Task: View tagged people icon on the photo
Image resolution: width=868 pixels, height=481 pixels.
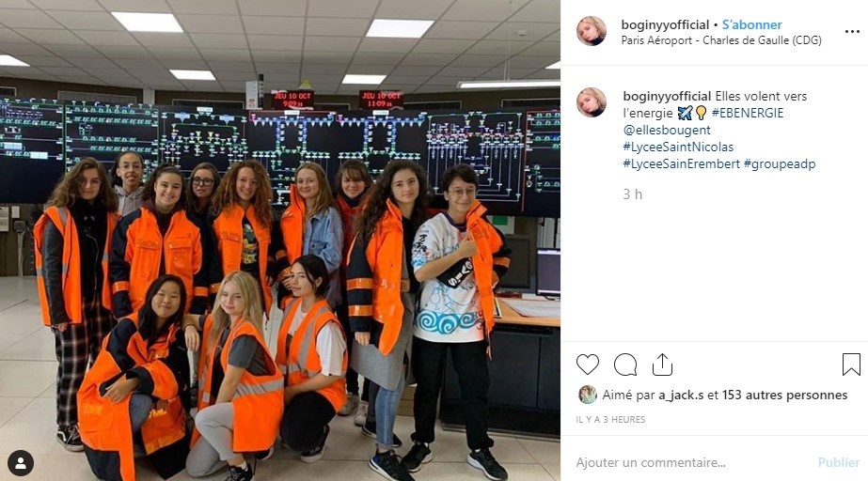Action: [21, 463]
